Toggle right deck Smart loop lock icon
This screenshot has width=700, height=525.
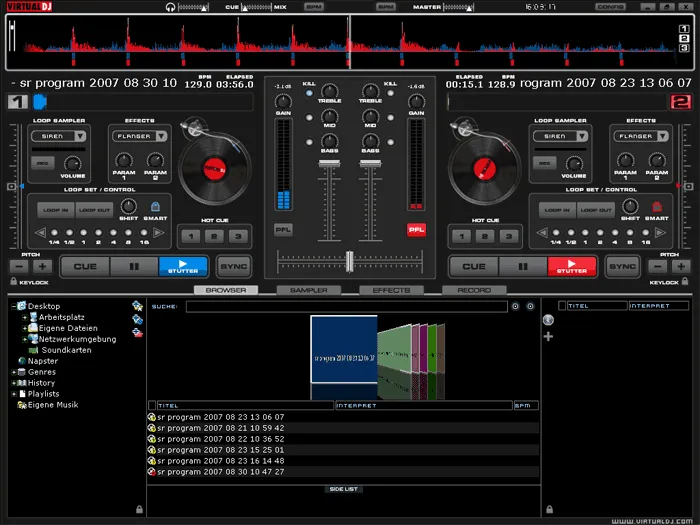pyautogui.click(x=656, y=206)
